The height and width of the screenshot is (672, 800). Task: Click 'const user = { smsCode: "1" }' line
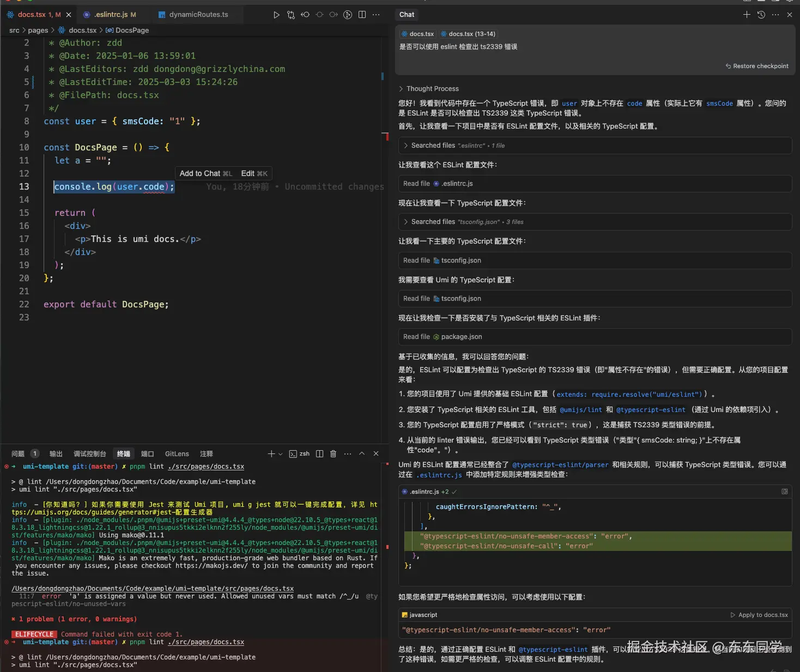(x=122, y=121)
